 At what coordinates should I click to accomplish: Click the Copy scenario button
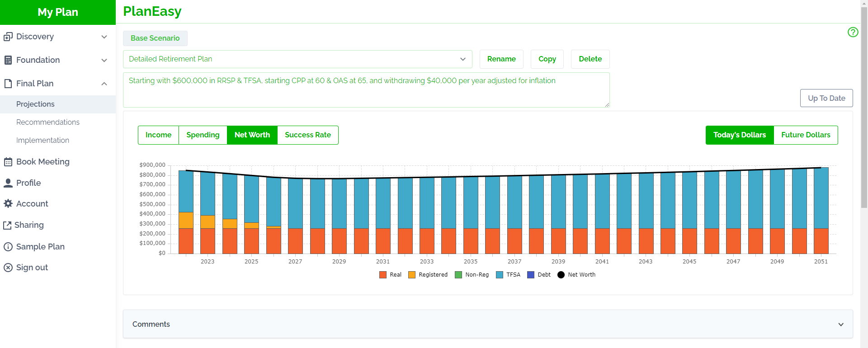pos(547,59)
